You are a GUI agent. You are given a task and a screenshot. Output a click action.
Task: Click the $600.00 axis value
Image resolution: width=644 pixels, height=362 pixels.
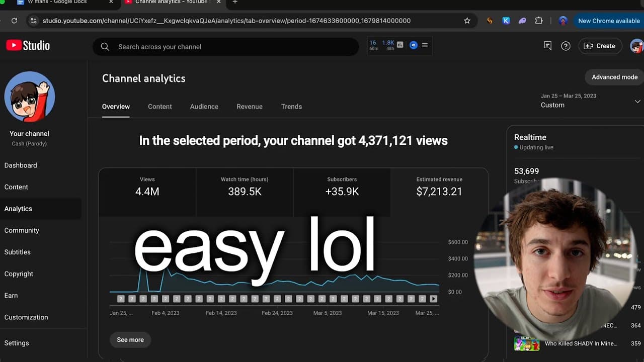tap(458, 242)
